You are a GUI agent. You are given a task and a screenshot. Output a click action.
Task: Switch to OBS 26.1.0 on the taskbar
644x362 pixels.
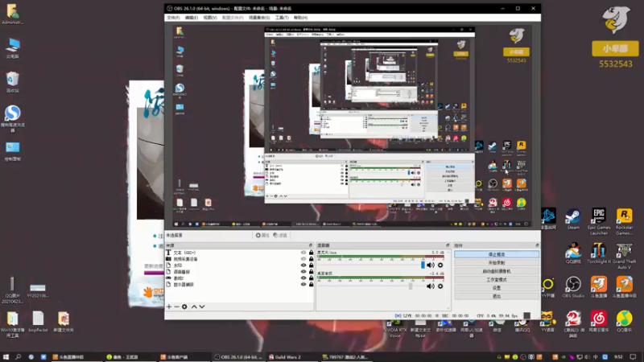(238, 357)
